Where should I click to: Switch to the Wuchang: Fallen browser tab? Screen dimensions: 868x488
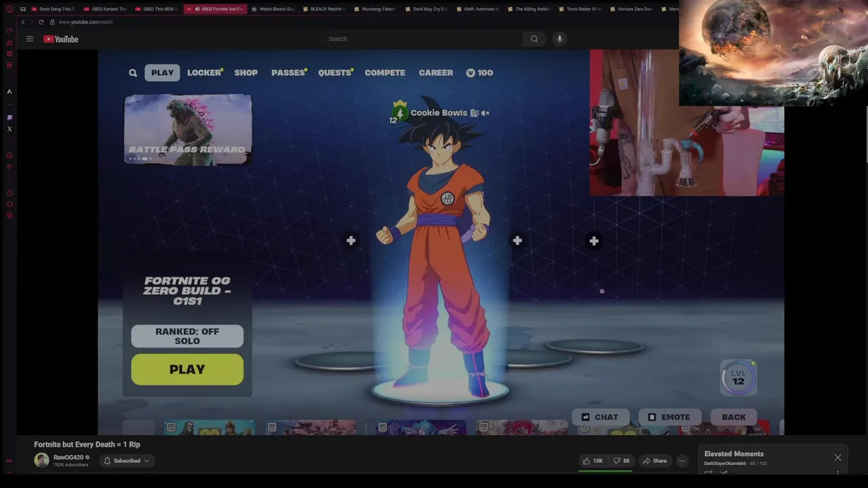(x=376, y=9)
